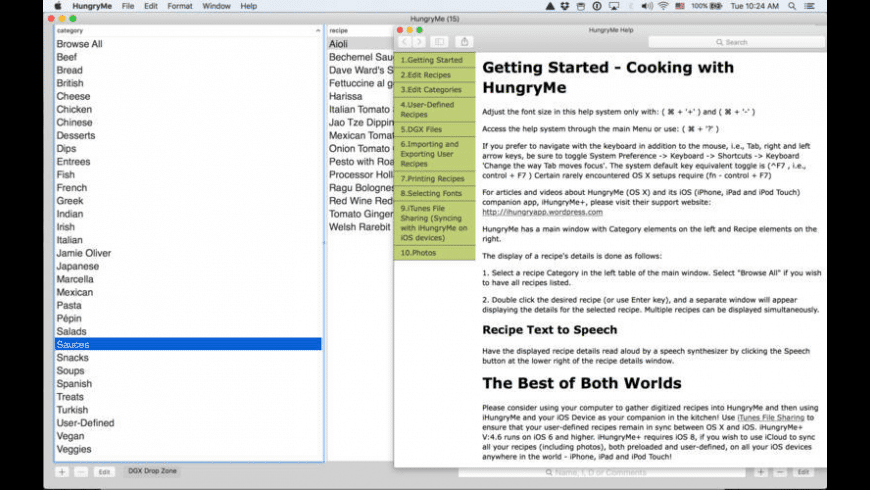Click the recipe column header
The width and height of the screenshot is (870, 490).
coord(361,31)
